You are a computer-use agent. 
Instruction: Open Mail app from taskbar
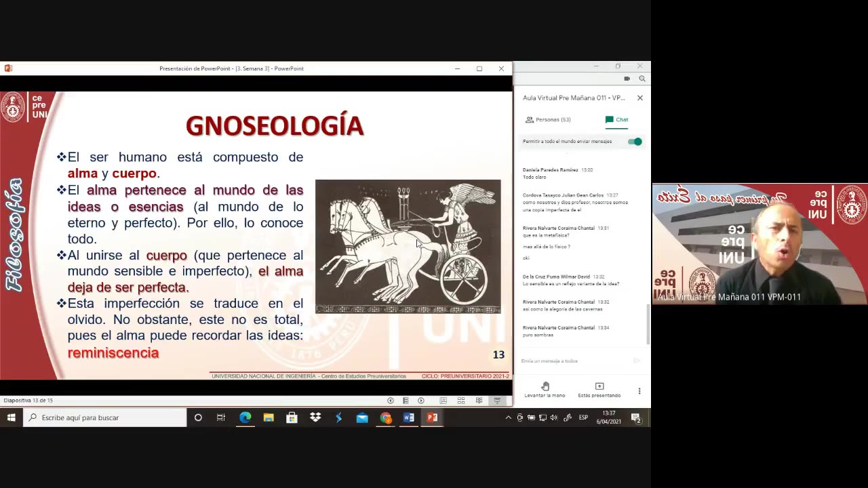click(362, 418)
